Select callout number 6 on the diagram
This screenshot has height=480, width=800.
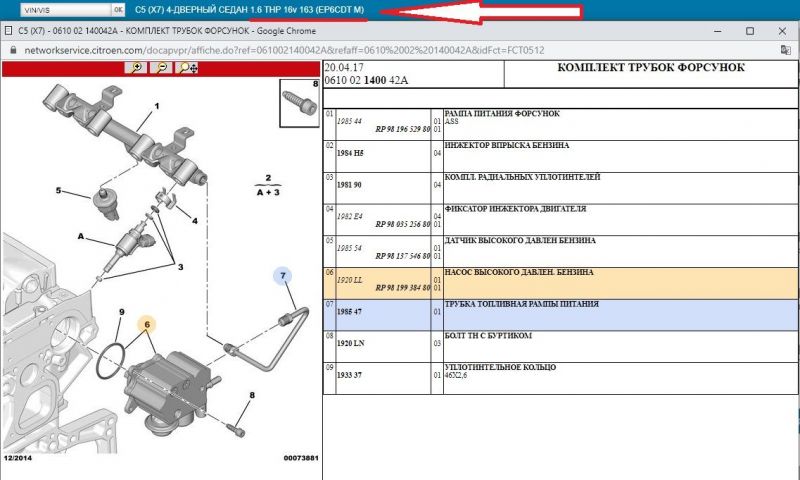coord(147,324)
